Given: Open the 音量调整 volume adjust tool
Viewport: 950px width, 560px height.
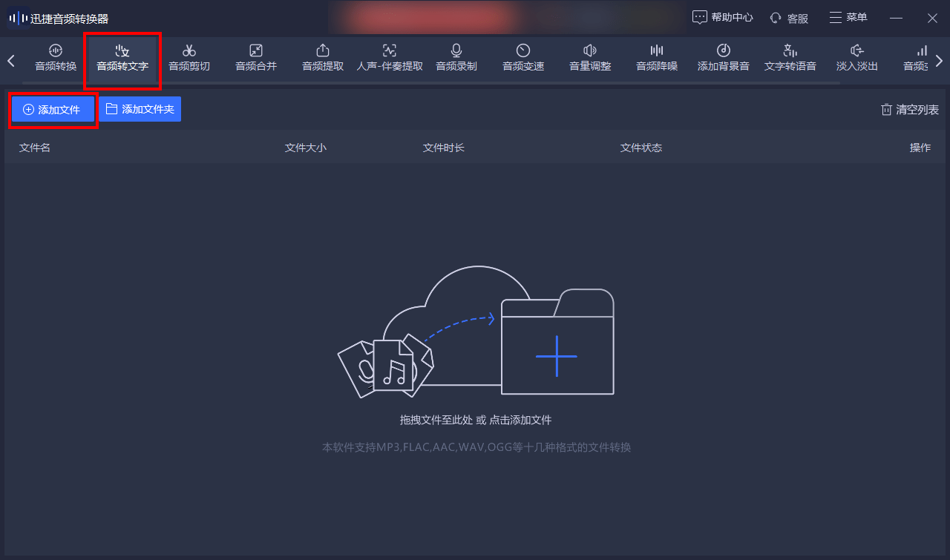Looking at the screenshot, I should 590,57.
